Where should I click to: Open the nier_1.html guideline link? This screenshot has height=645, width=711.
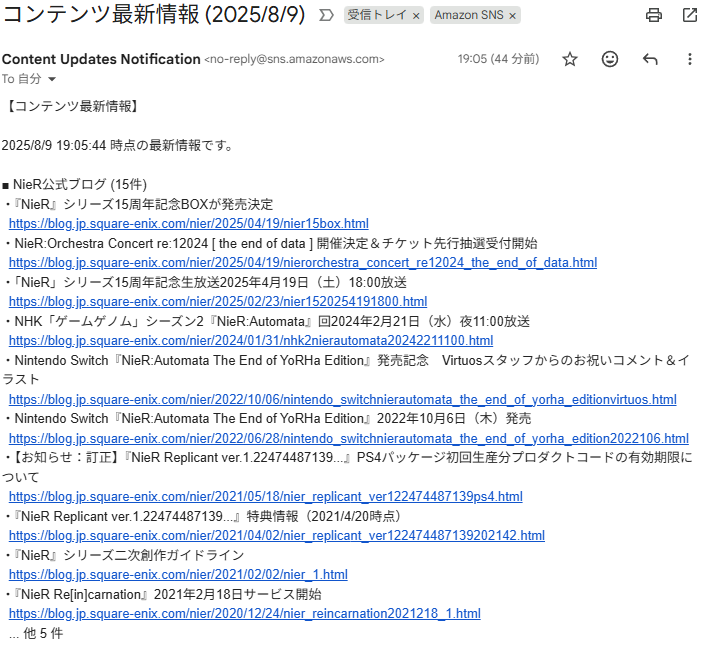pos(178,575)
